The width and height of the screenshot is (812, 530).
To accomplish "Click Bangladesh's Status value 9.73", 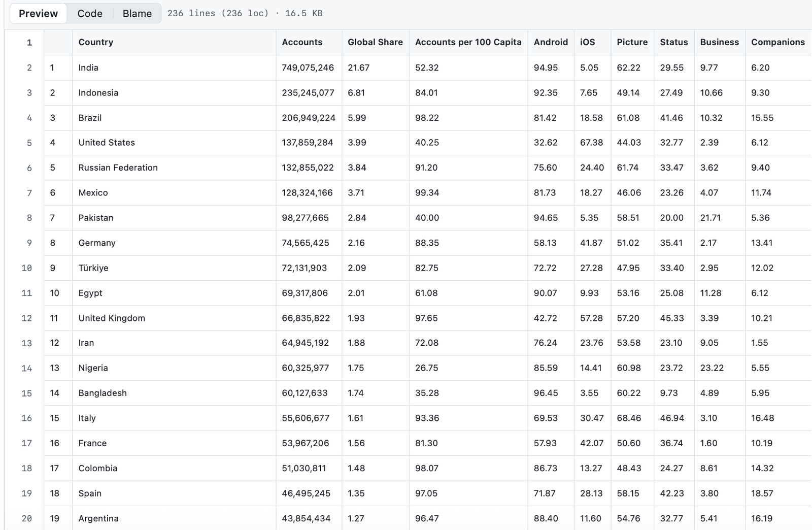I will 669,393.
